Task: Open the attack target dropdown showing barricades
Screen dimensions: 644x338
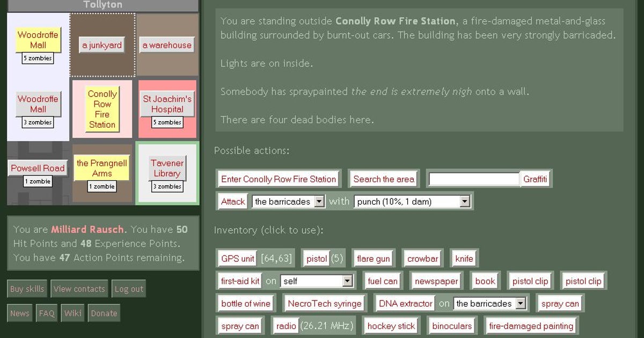Action: coord(288,202)
